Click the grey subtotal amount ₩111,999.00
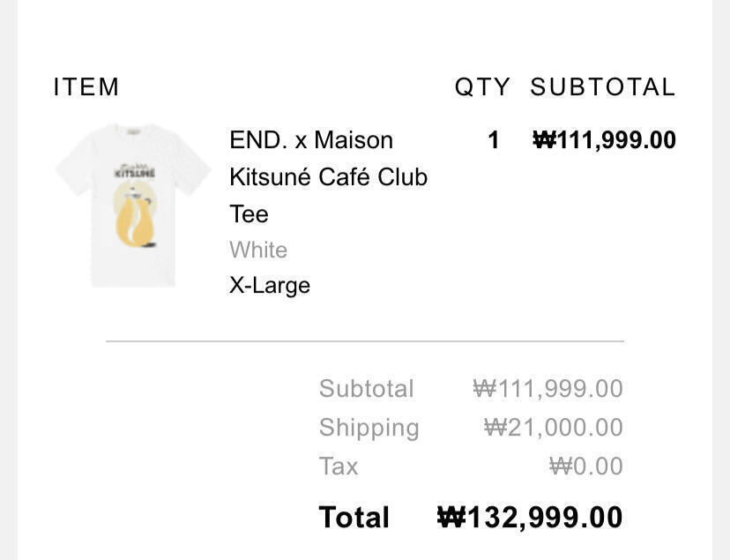The image size is (730, 560). (547, 389)
